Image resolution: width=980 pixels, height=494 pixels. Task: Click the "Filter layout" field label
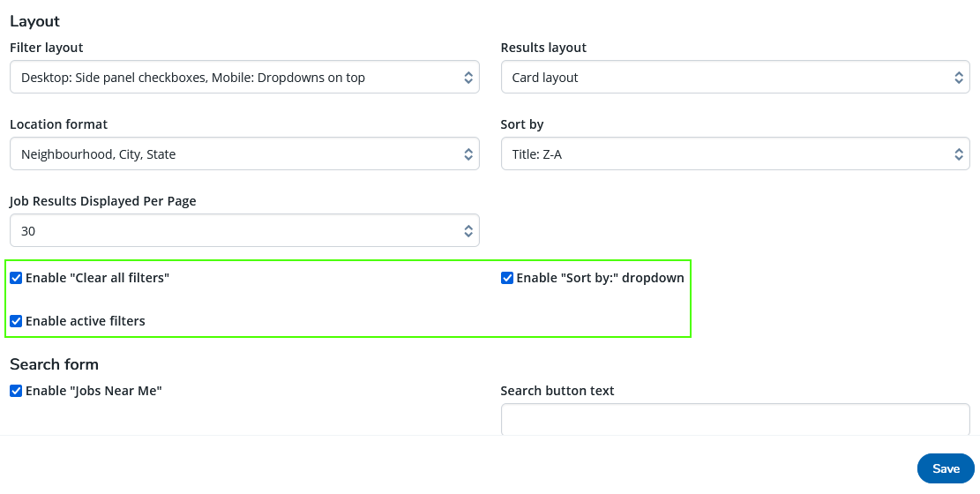point(47,48)
